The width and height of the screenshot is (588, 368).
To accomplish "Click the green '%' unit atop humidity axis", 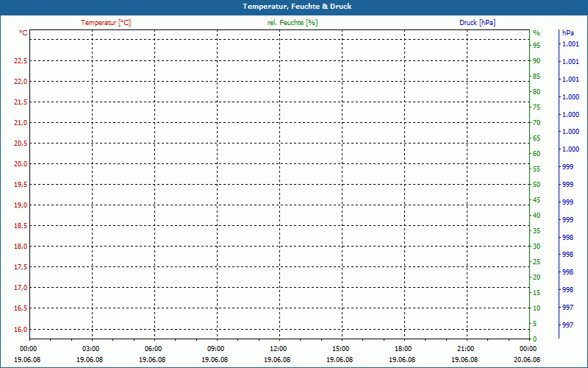I will point(537,33).
